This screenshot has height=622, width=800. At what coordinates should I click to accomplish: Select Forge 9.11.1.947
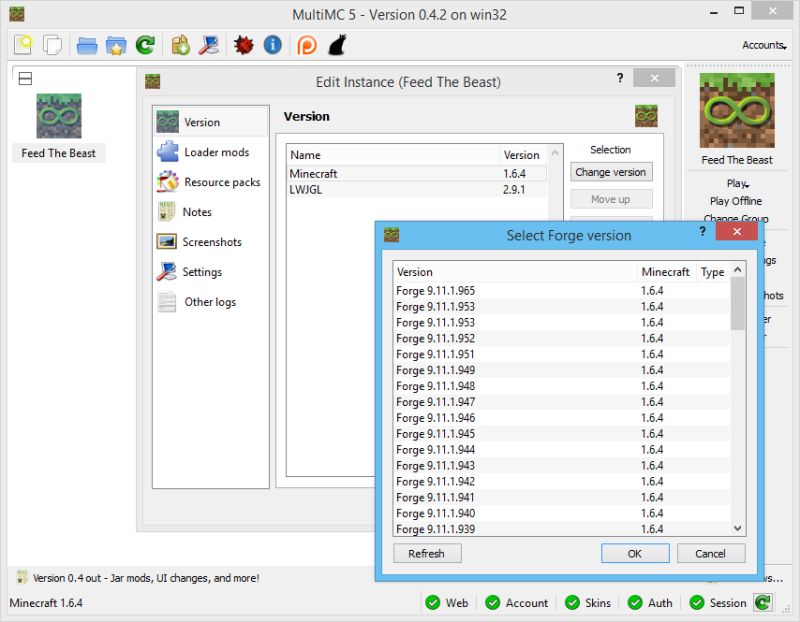563,402
